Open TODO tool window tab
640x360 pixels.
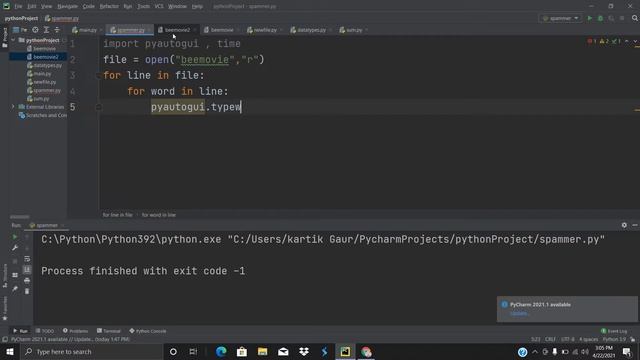click(x=45, y=331)
